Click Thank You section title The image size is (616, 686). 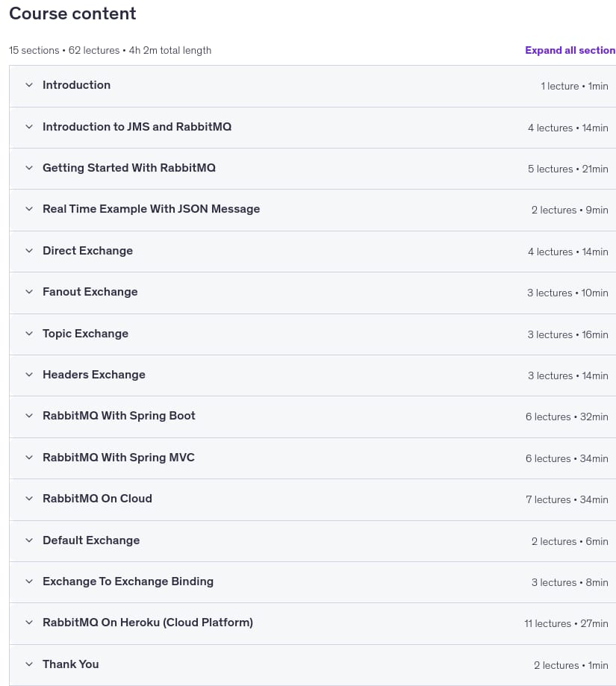[70, 664]
